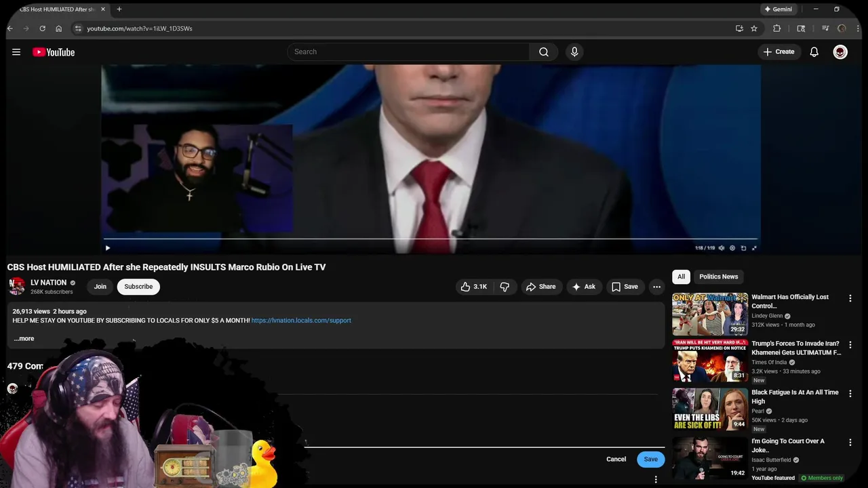868x488 pixels.
Task: Open a new browser tab
Action: (x=119, y=9)
